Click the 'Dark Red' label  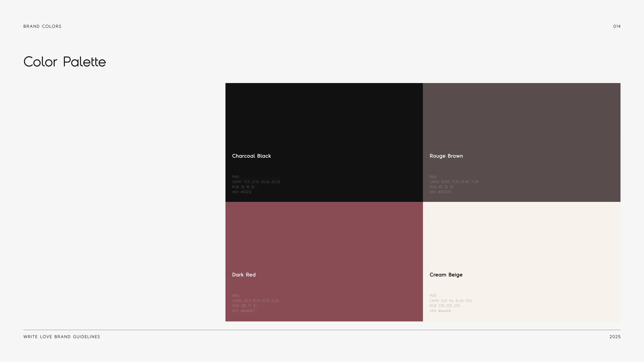(244, 275)
